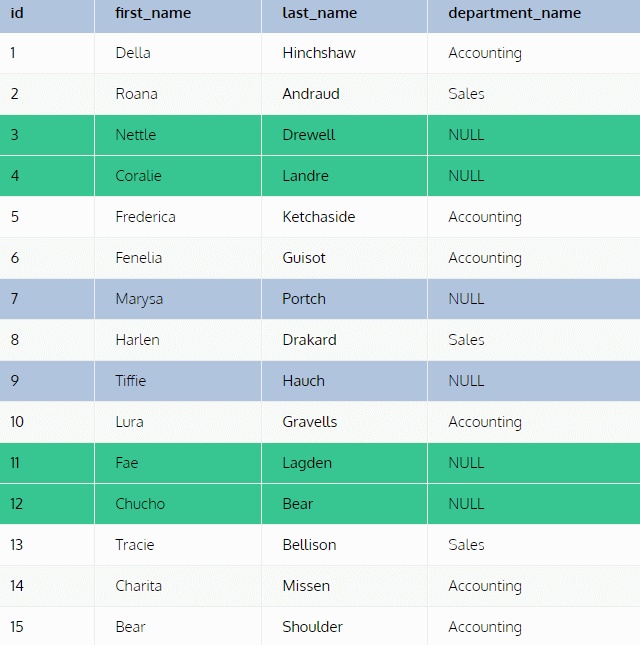The width and height of the screenshot is (640, 645).
Task: Click the first name "Fenelia"
Action: tap(137, 258)
